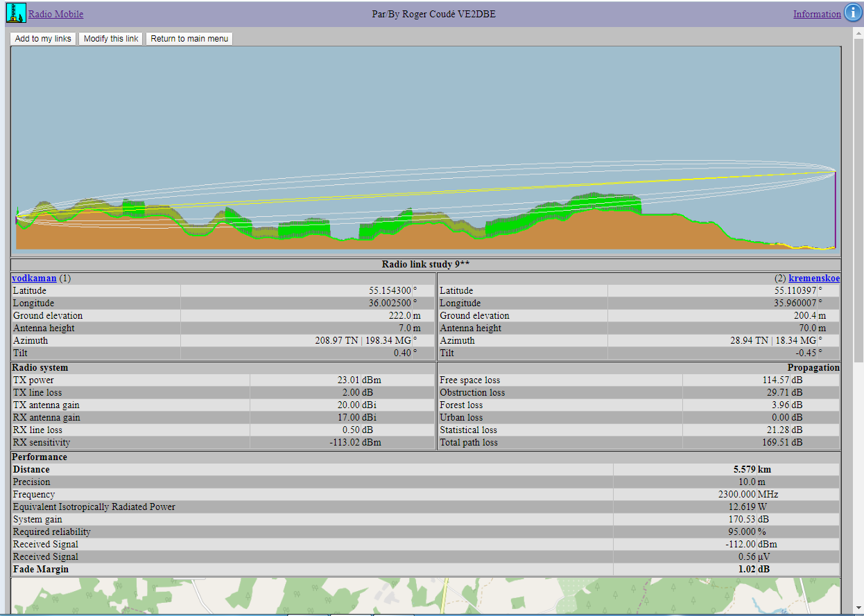Click the Radio Mobile tower logo icon
Screen dimensions: 864x616
(x=15, y=13)
